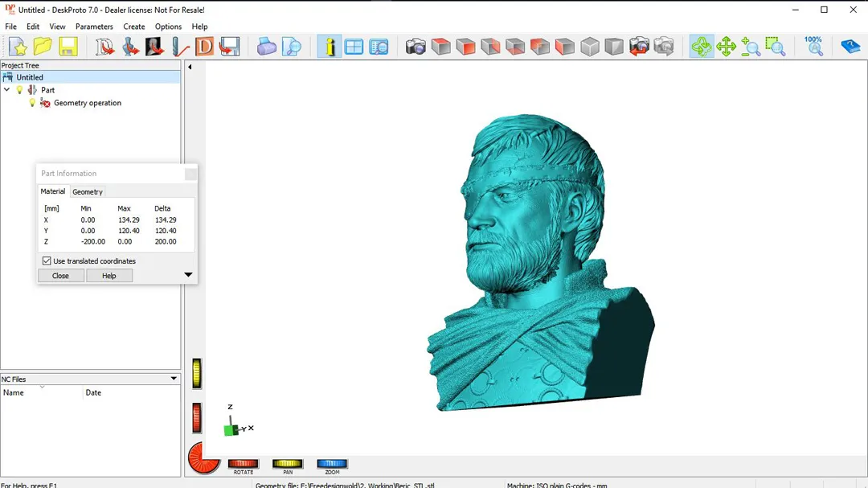Click the first camera icon for default view

coord(416,47)
